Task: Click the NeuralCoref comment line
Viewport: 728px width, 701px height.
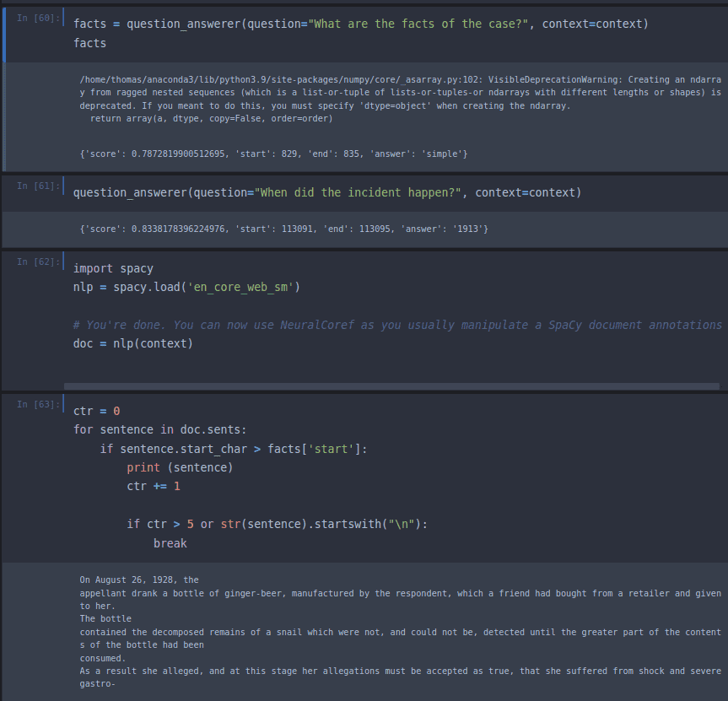Action: pos(397,325)
